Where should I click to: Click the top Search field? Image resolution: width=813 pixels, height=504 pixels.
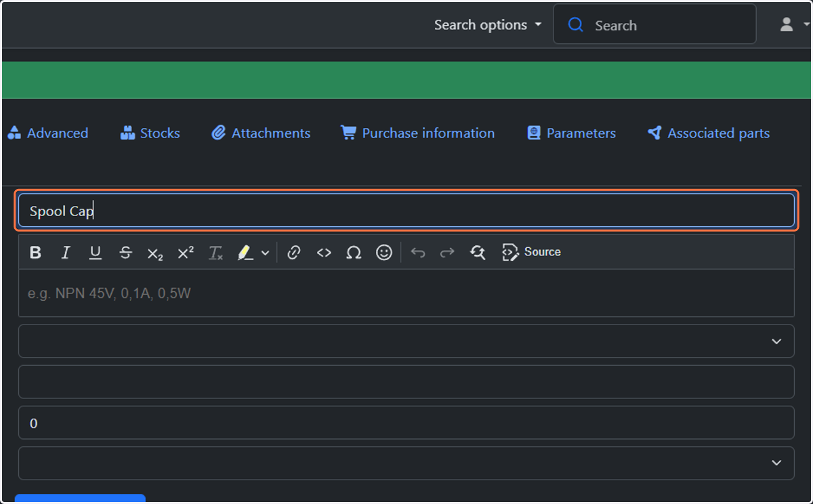[654, 24]
